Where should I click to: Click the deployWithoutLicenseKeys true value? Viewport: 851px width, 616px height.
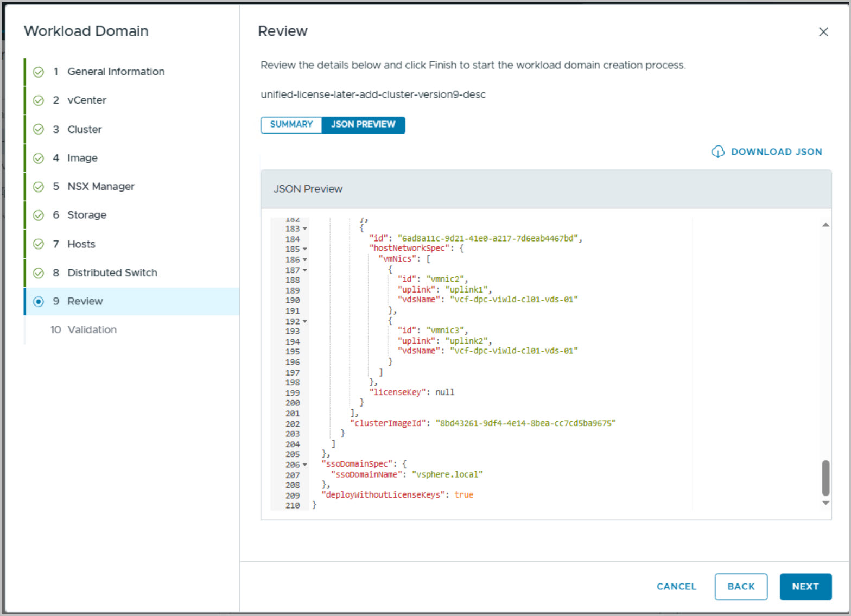click(464, 495)
